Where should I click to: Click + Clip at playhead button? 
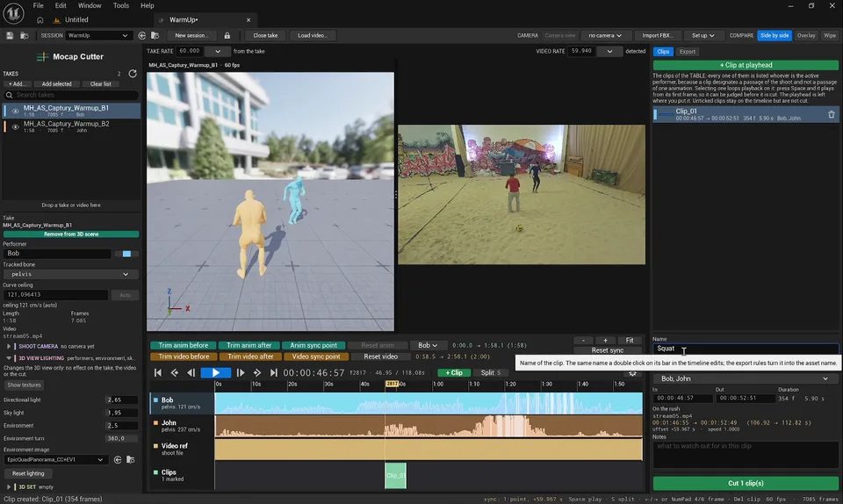point(746,65)
